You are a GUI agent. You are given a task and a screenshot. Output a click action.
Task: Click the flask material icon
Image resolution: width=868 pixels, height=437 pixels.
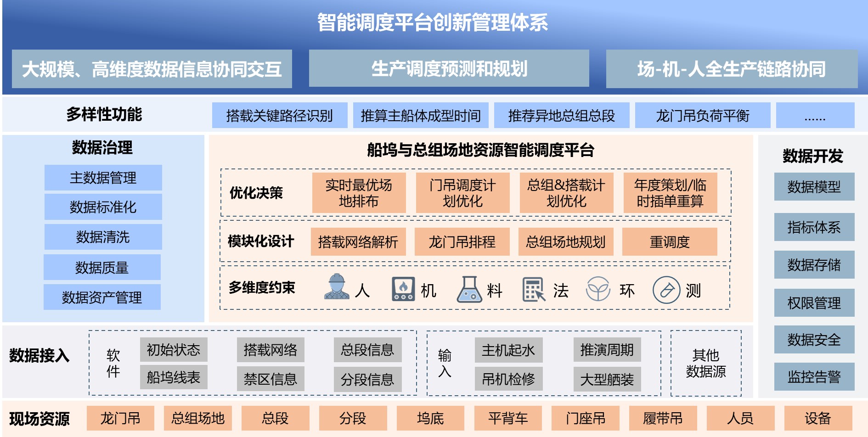[469, 289]
